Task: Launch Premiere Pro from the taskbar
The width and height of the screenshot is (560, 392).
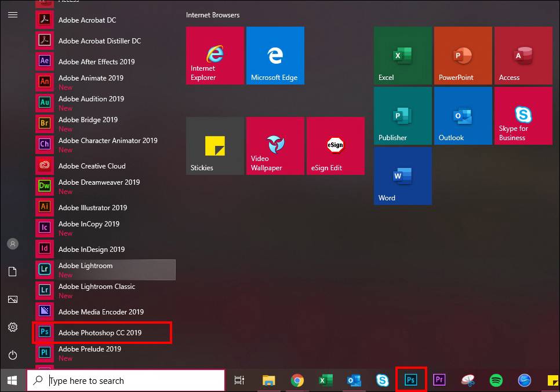Action: (x=439, y=380)
